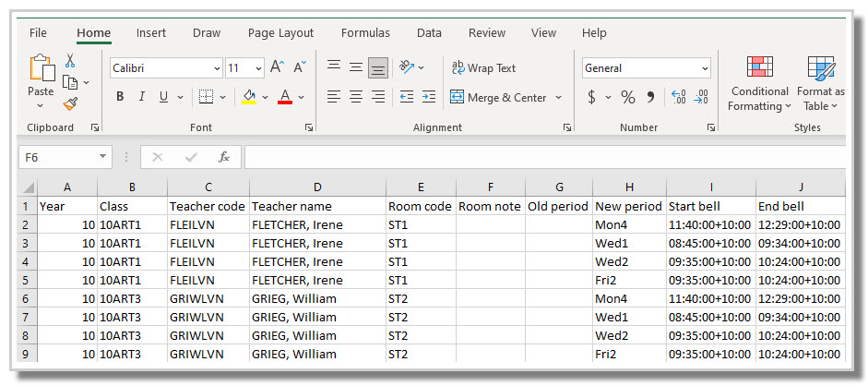Switch to the Review tab
Image resolution: width=868 pixels, height=386 pixels.
click(487, 33)
